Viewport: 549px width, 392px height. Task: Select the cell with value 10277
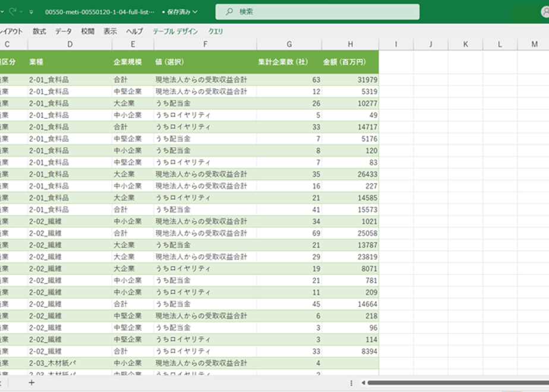(x=350, y=103)
